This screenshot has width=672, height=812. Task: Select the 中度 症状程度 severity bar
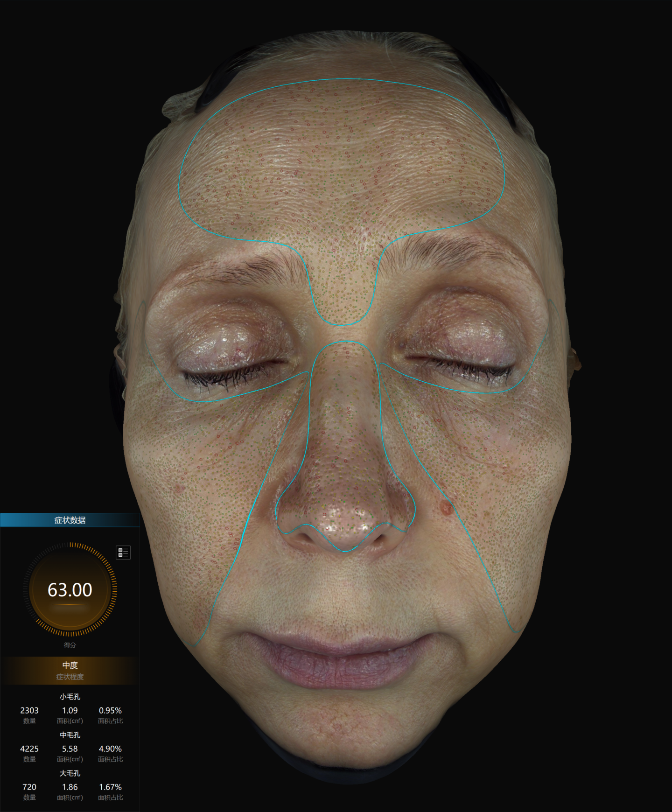click(x=70, y=670)
